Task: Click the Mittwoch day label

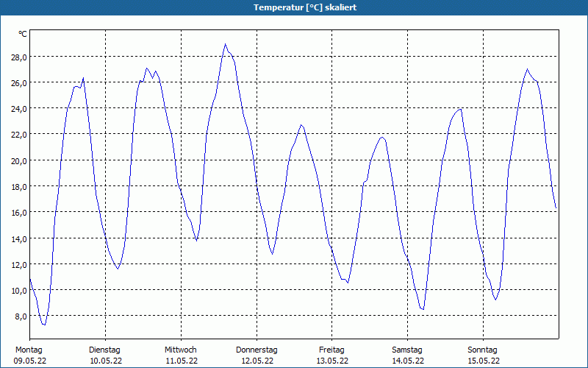Action: [181, 350]
